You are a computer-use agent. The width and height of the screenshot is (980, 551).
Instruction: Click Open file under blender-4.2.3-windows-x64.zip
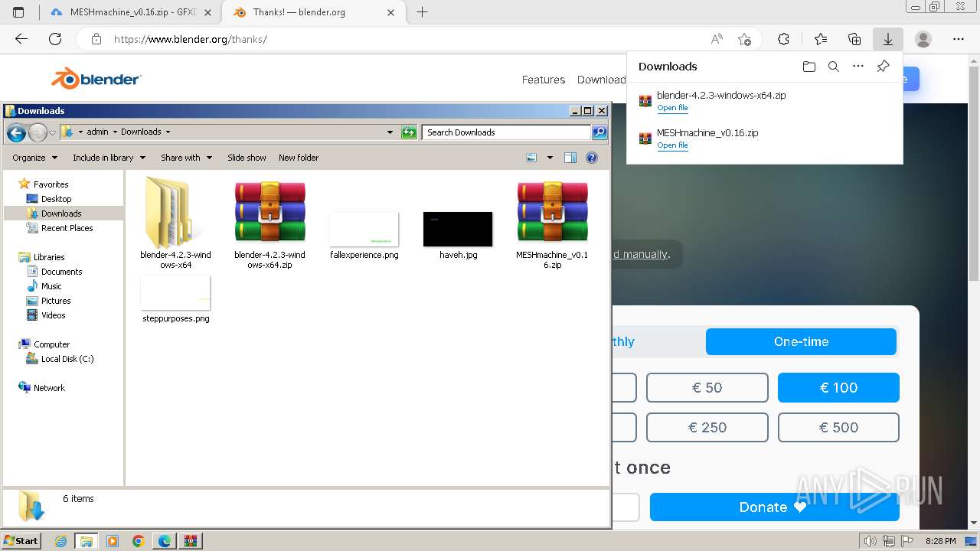[x=672, y=108]
